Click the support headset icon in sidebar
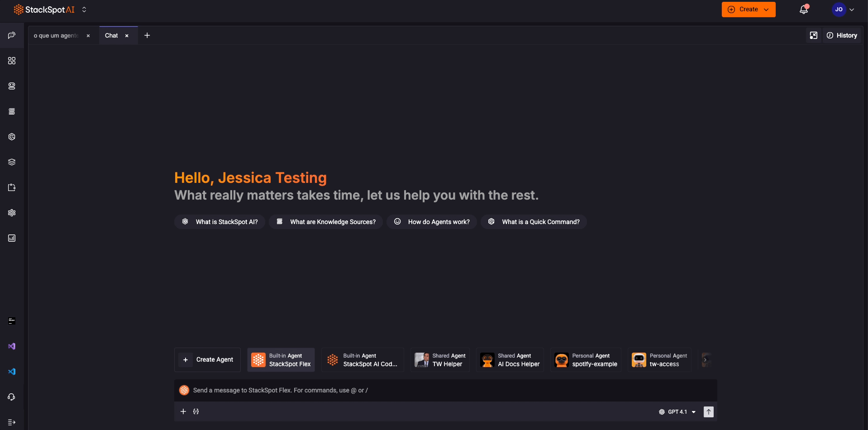 [12, 397]
